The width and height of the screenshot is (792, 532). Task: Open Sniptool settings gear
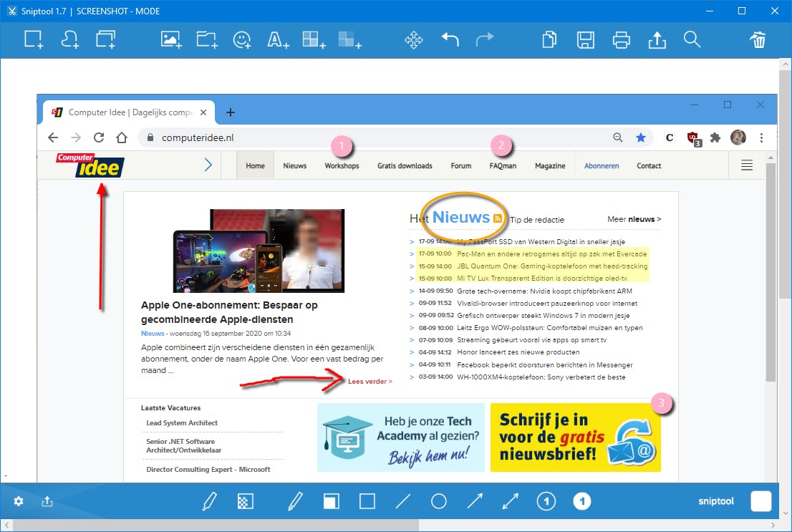tap(19, 501)
